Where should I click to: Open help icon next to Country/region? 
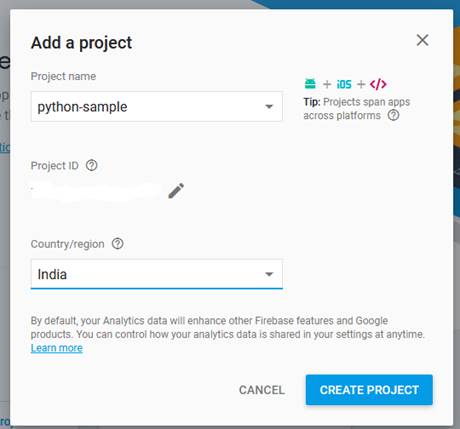coord(117,244)
